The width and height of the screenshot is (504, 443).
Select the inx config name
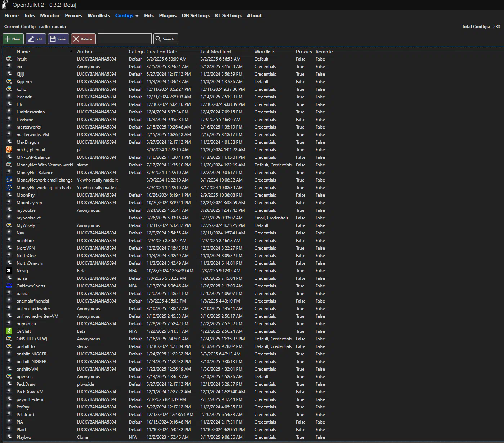19,67
